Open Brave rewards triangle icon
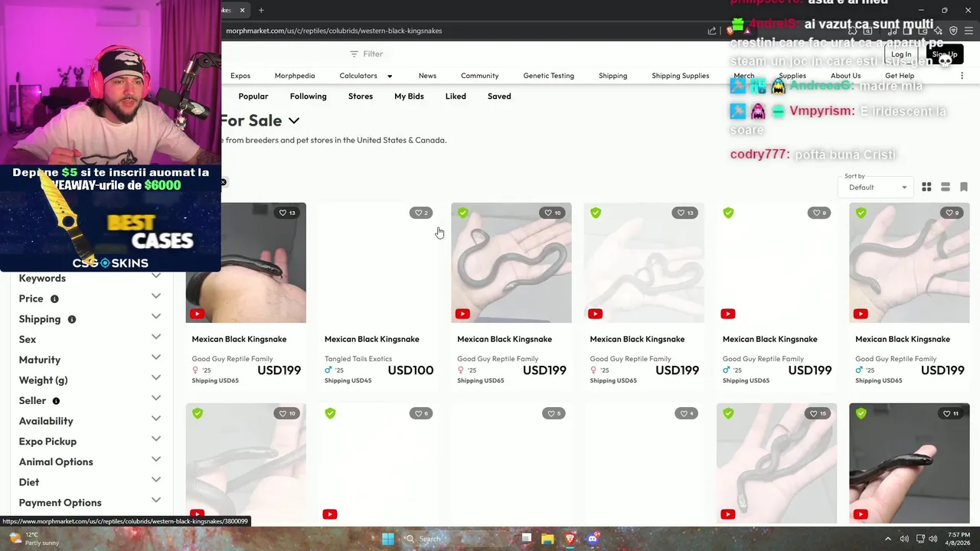This screenshot has height=551, width=980. coord(747,31)
